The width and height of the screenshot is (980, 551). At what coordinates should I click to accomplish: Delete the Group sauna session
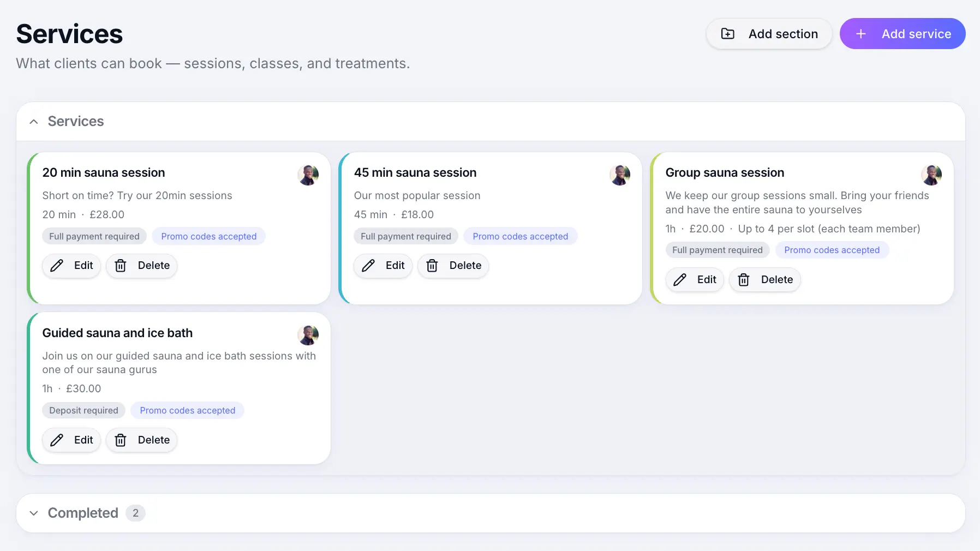(x=765, y=280)
